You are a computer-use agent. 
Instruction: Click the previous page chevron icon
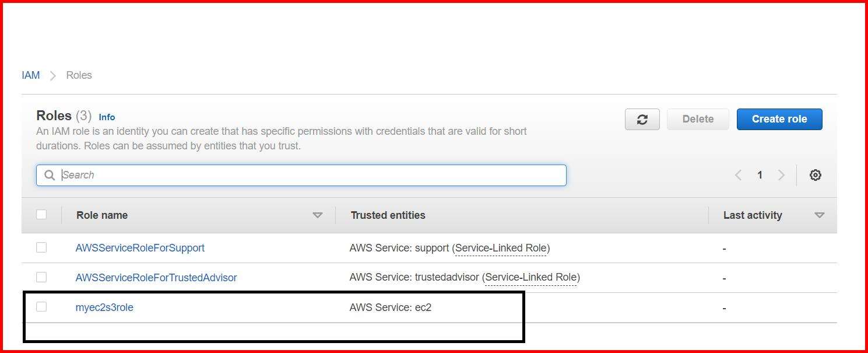coord(738,174)
